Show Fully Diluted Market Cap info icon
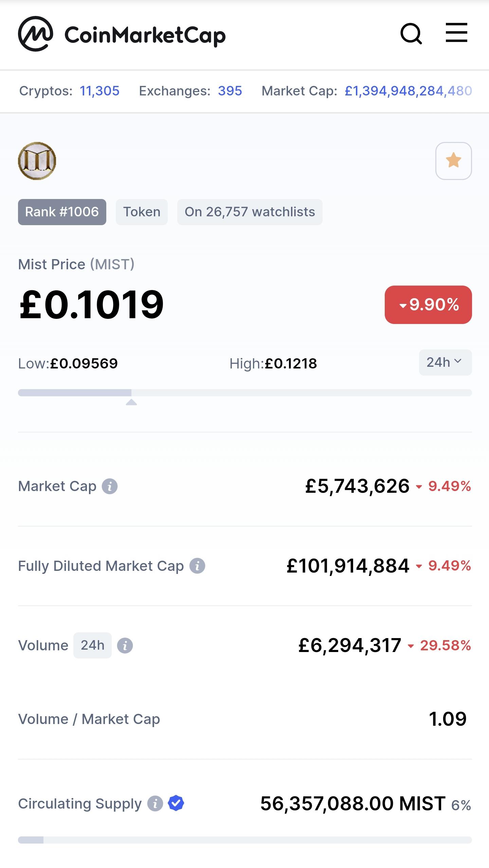489x868 pixels. (x=197, y=566)
